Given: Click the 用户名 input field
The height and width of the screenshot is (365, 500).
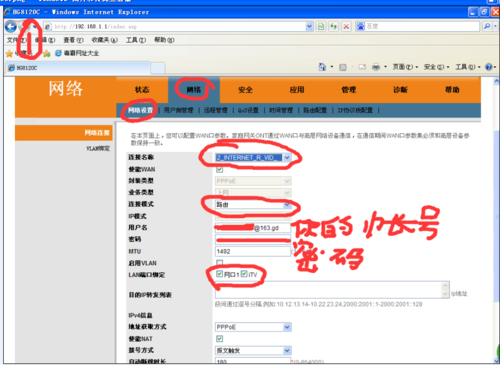Looking at the screenshot, I should point(253,228).
